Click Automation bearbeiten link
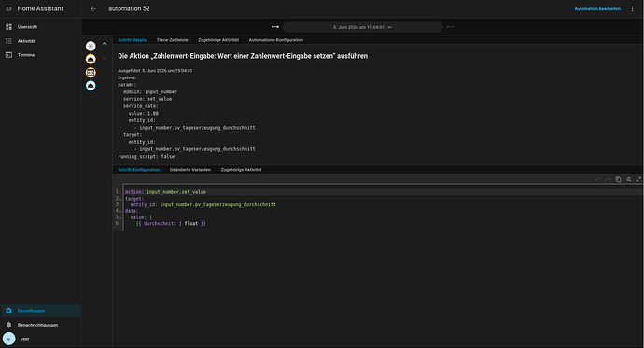Image resolution: width=644 pixels, height=348 pixels. pos(597,8)
